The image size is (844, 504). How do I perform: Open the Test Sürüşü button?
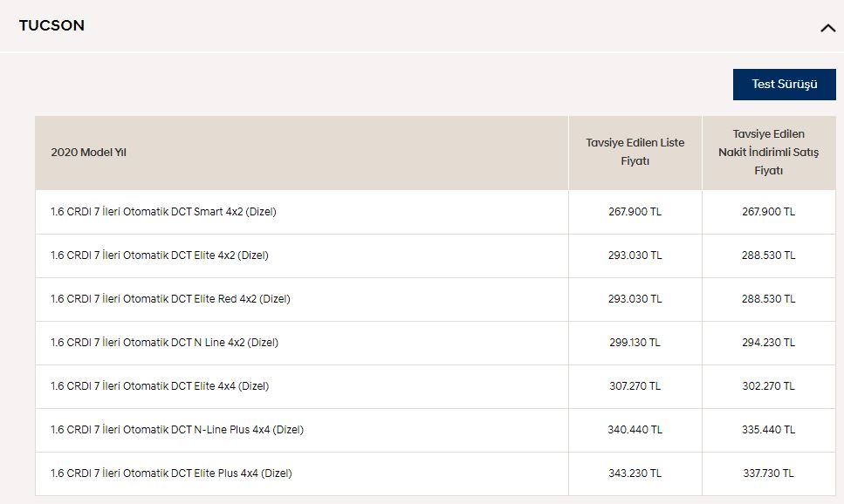785,85
